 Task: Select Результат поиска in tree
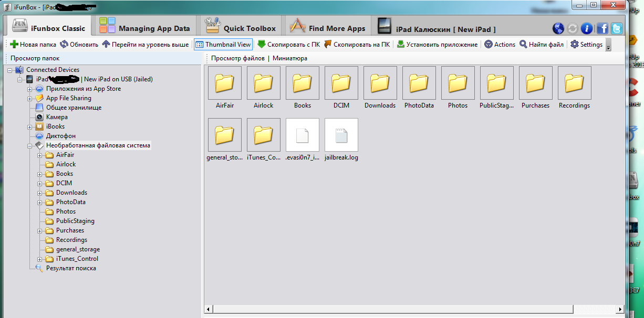coord(71,268)
